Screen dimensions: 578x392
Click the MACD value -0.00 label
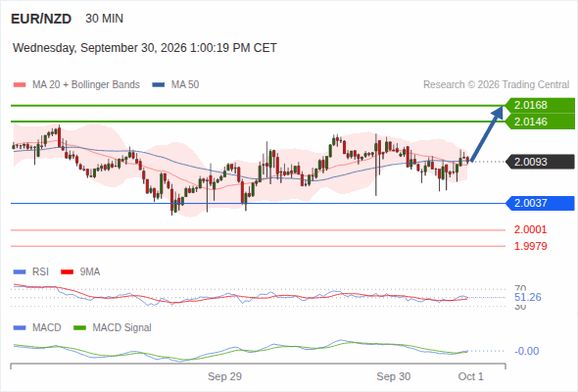(x=526, y=351)
